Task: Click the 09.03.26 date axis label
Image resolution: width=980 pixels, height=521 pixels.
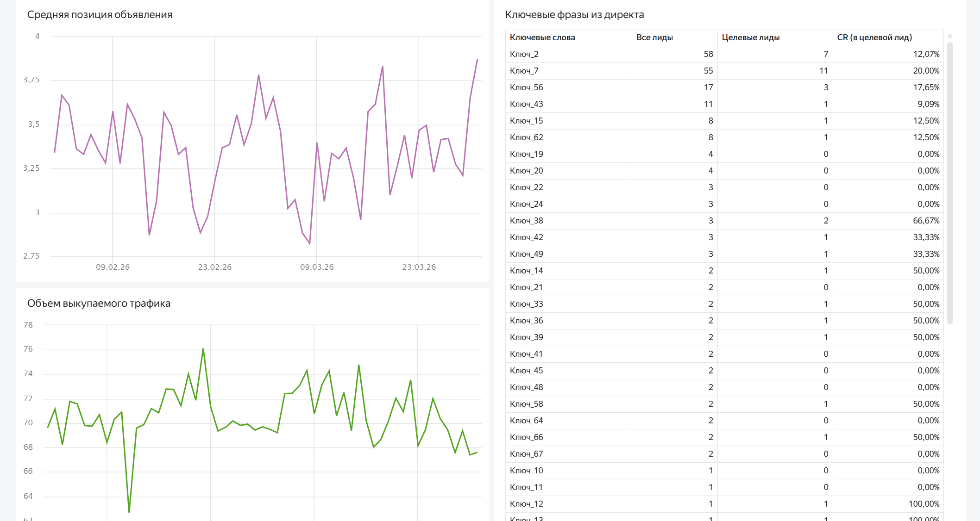Action: coord(317,267)
